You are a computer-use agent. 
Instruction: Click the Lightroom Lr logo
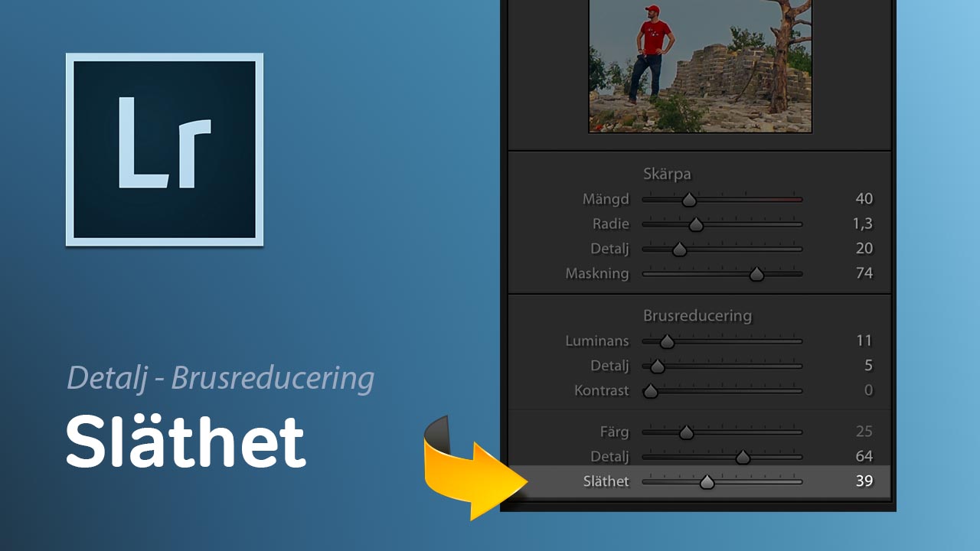coord(165,149)
